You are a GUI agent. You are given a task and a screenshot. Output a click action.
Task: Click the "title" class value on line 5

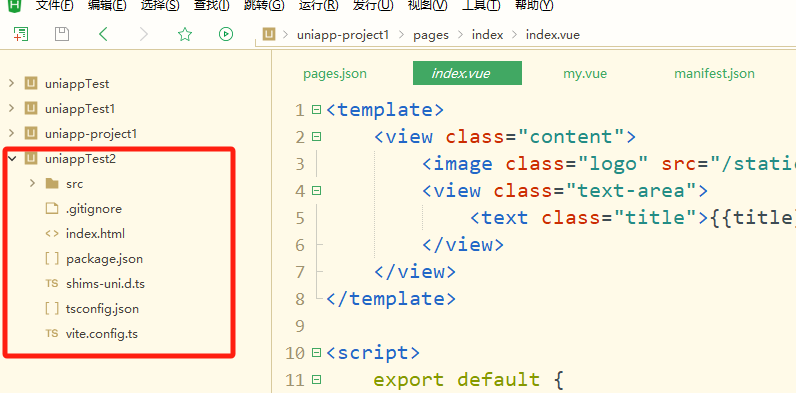click(656, 218)
